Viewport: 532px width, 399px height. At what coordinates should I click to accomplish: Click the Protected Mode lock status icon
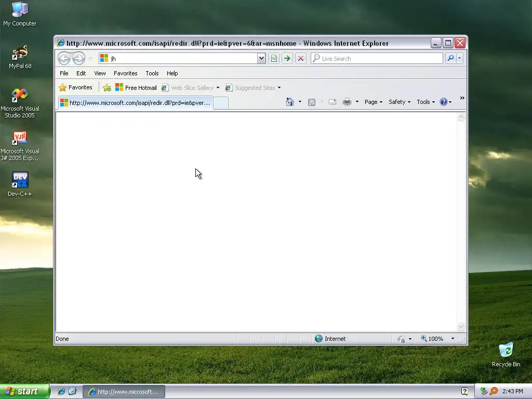pos(401,339)
